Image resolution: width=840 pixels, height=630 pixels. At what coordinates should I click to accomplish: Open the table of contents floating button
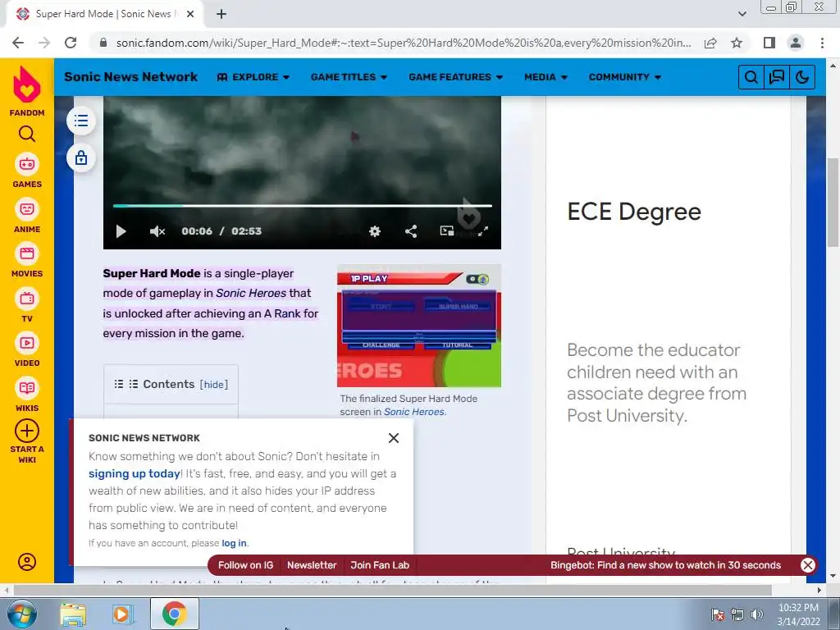coord(81,121)
